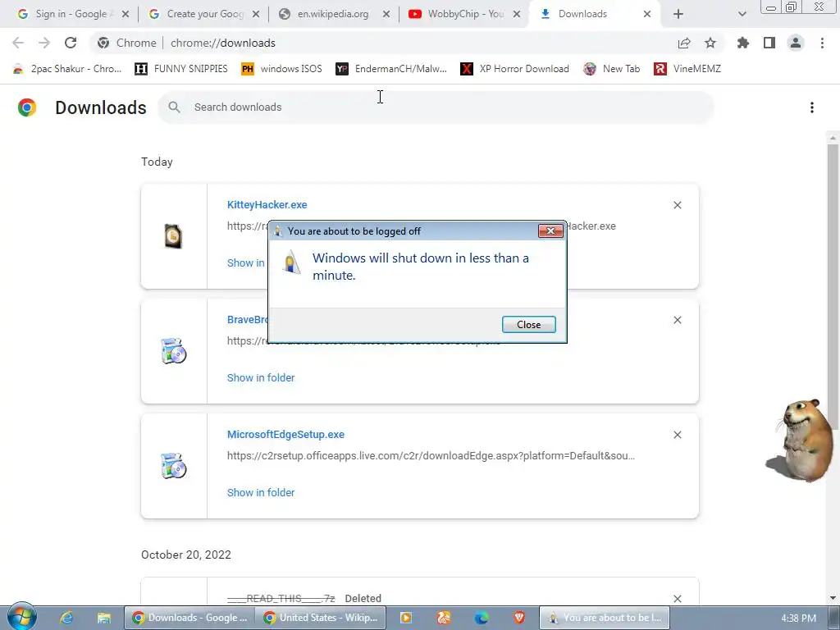Viewport: 840px width, 630px height.
Task: Close the WobbyChip YouTube tab
Action: point(517,14)
